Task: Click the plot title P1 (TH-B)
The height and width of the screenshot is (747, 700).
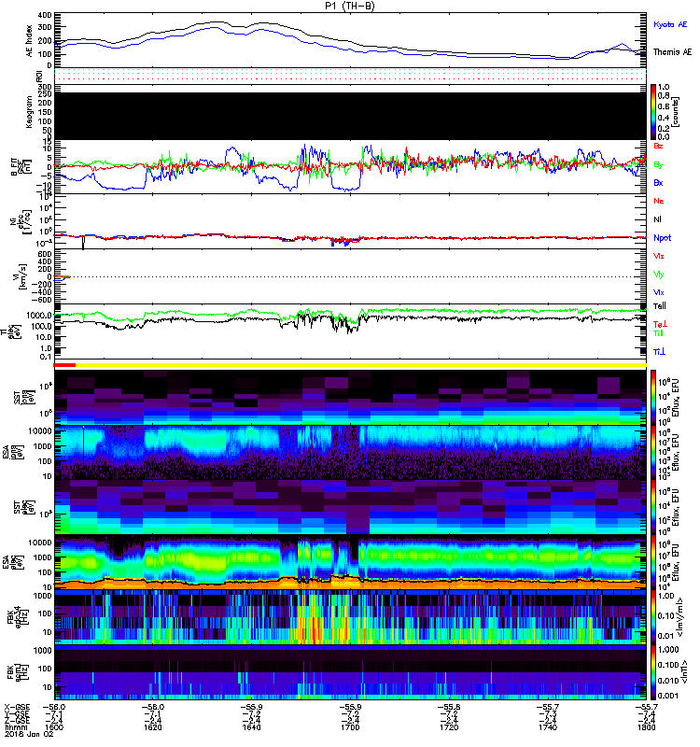Action: point(350,6)
